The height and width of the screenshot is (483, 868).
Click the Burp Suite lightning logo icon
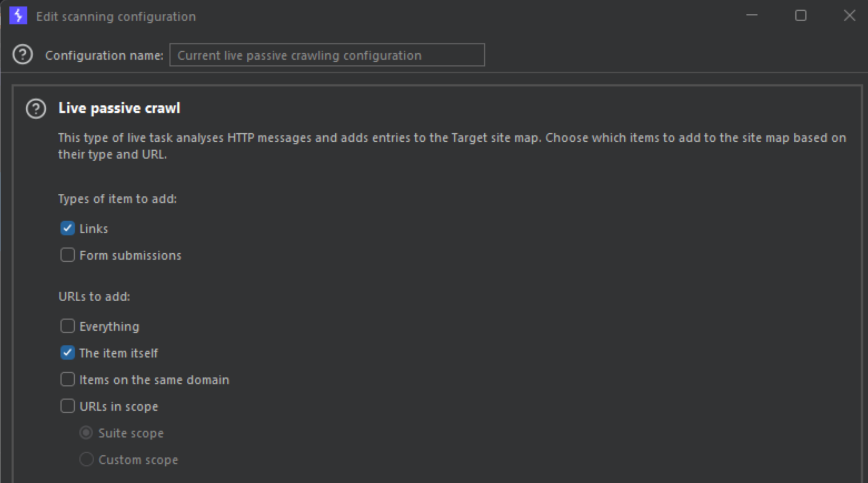18,16
